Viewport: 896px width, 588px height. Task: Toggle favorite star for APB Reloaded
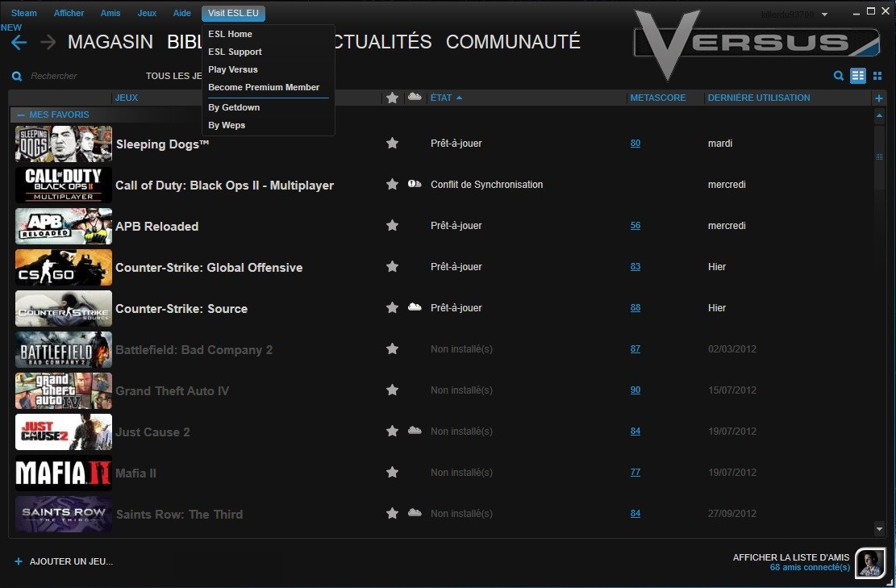(x=392, y=225)
